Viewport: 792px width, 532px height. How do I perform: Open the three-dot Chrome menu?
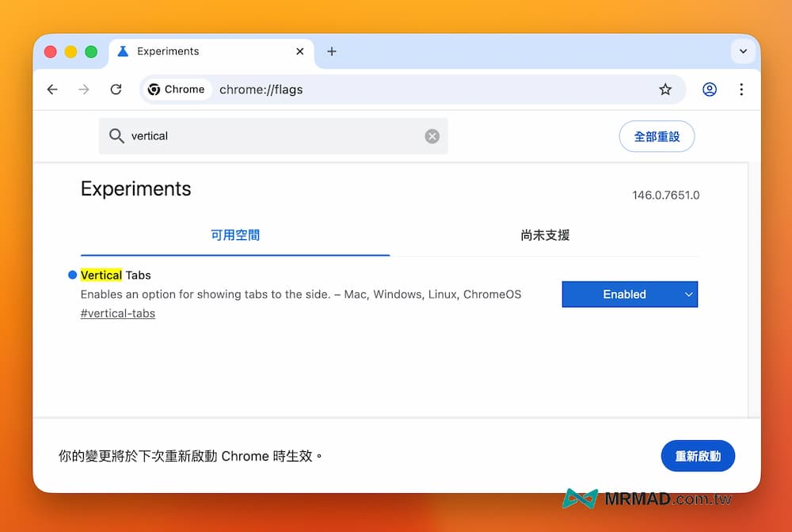pos(741,89)
